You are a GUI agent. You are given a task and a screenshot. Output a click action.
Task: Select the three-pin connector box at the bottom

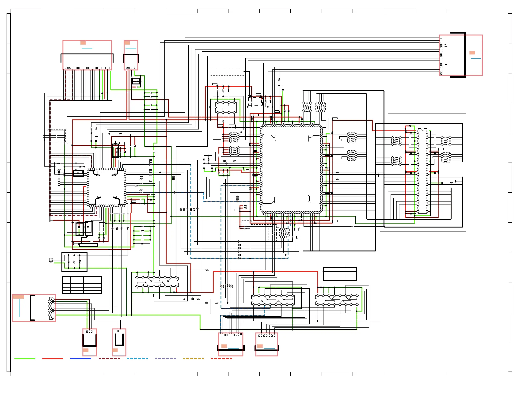[x=90, y=342]
